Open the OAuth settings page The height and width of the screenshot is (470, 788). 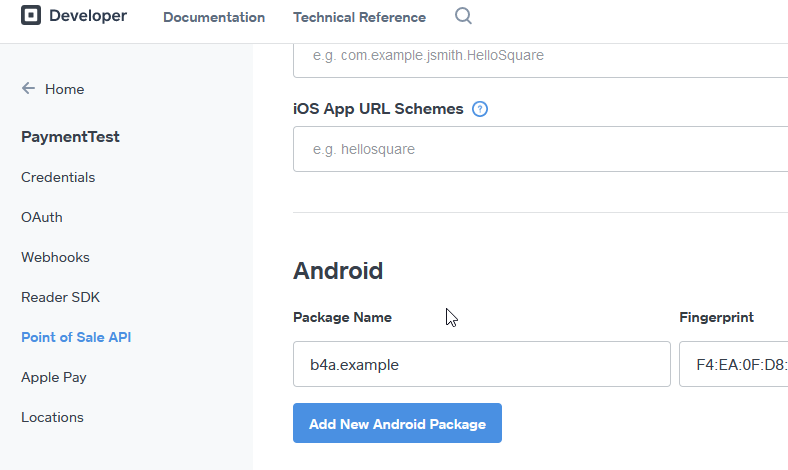pyautogui.click(x=42, y=217)
